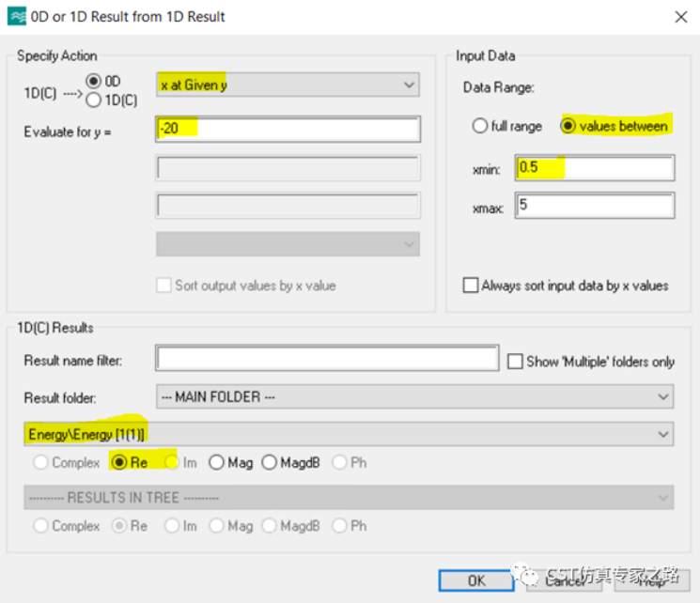Click the xmax value field
The height and width of the screenshot is (603, 700).
595,206
